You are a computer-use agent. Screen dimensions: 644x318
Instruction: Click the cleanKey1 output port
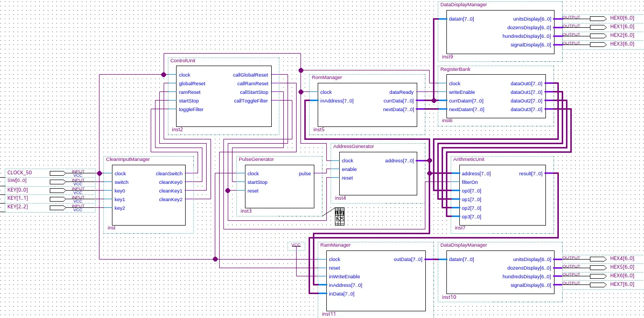pyautogui.click(x=171, y=191)
